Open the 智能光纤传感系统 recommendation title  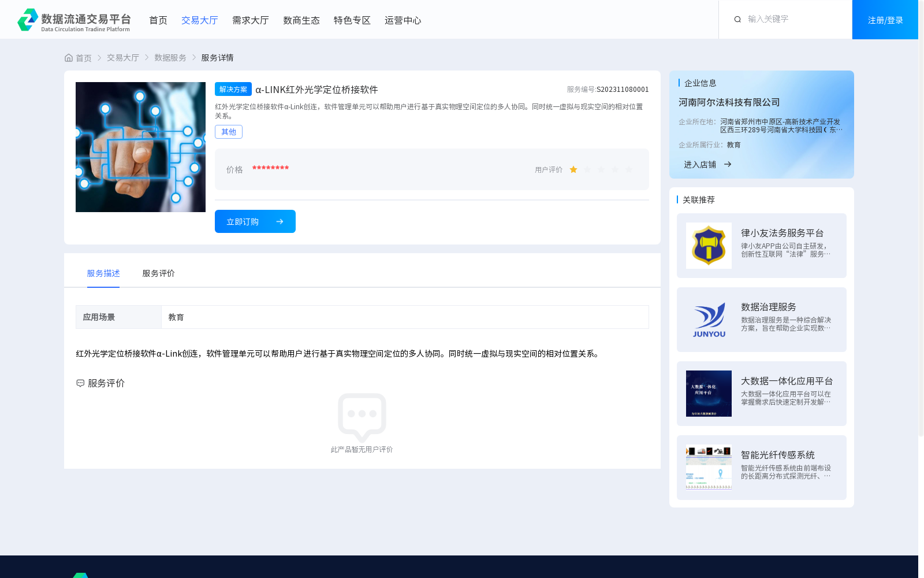coord(778,455)
